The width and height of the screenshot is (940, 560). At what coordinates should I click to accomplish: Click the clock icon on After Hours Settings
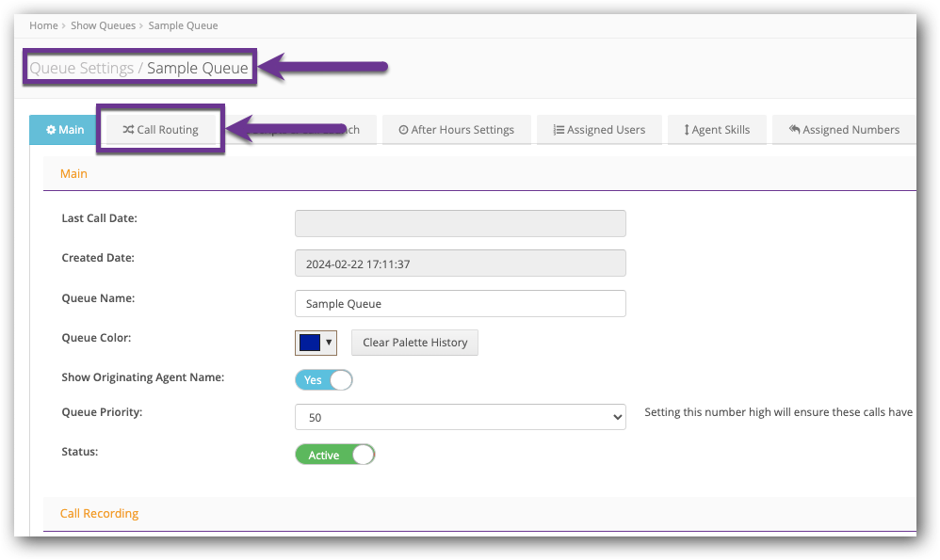[x=404, y=130]
